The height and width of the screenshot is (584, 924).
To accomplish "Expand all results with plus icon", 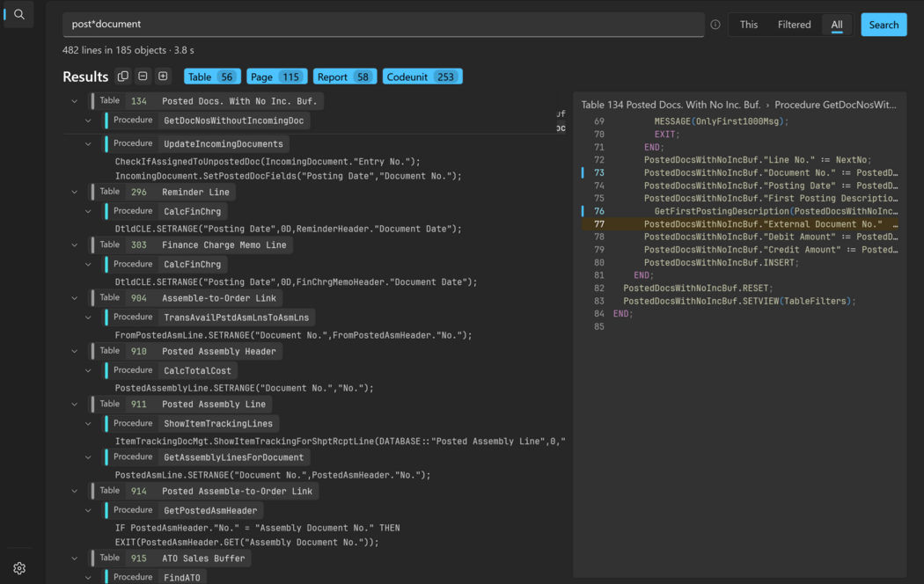I will point(163,77).
